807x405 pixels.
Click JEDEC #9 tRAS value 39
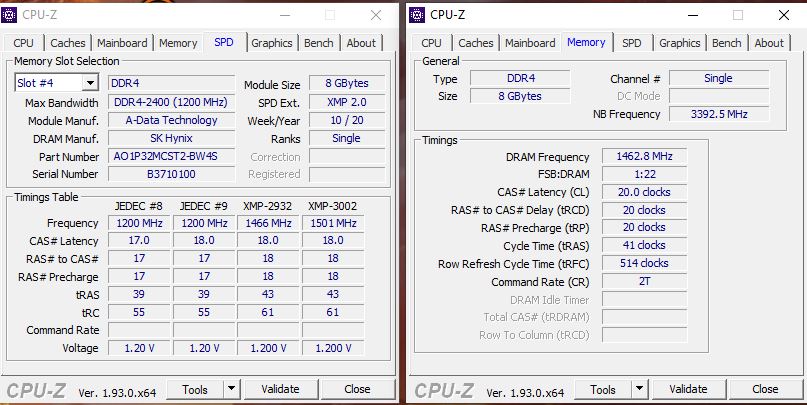pyautogui.click(x=204, y=294)
